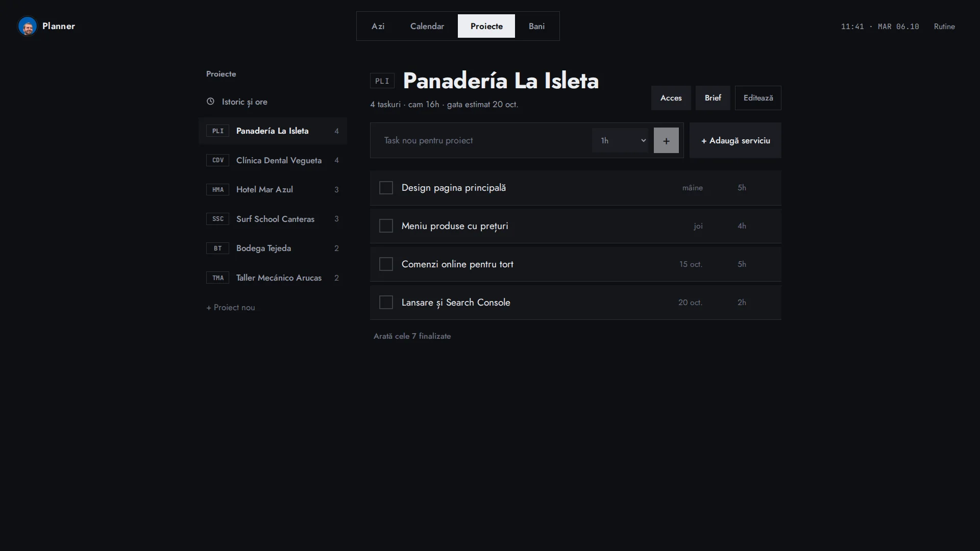Viewport: 980px width, 551px height.
Task: Open the Rutine link in the header
Action: tap(944, 27)
